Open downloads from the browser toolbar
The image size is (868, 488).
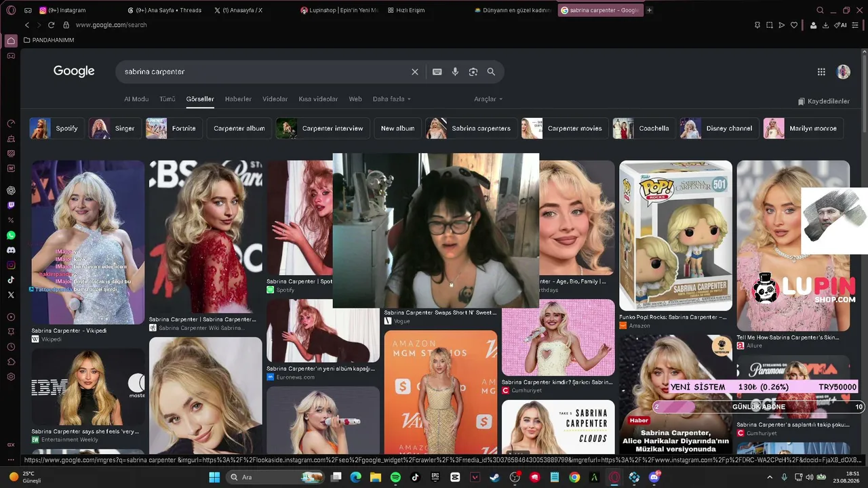click(x=825, y=25)
